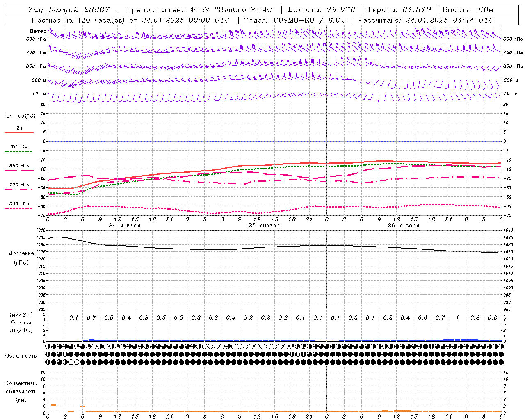Click the "500 гПа" temperature legend label

coord(19,204)
